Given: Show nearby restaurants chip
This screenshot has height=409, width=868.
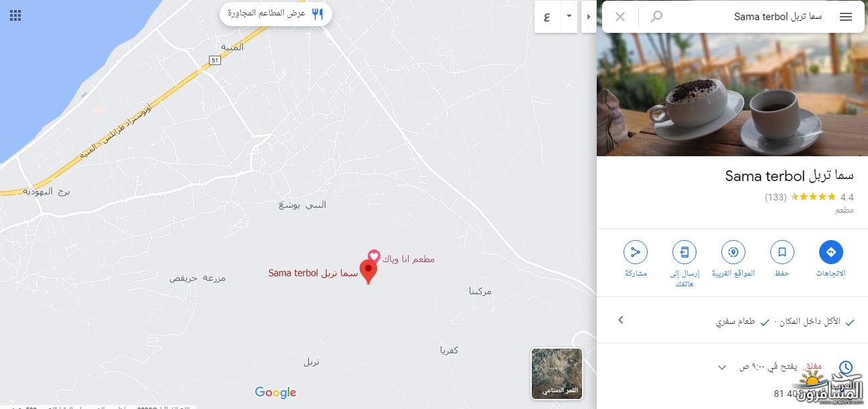Looking at the screenshot, I should pyautogui.click(x=275, y=13).
